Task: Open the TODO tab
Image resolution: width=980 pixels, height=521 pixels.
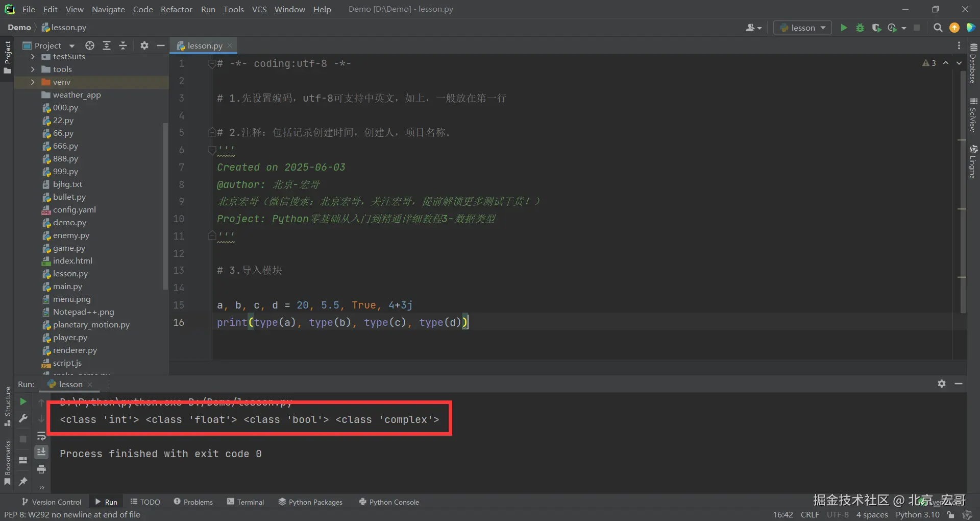Action: click(x=145, y=502)
